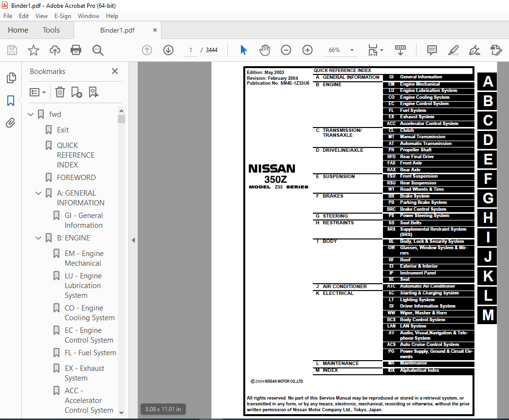Click the section M side tab
Screen dimensions: 509x420
(487, 315)
